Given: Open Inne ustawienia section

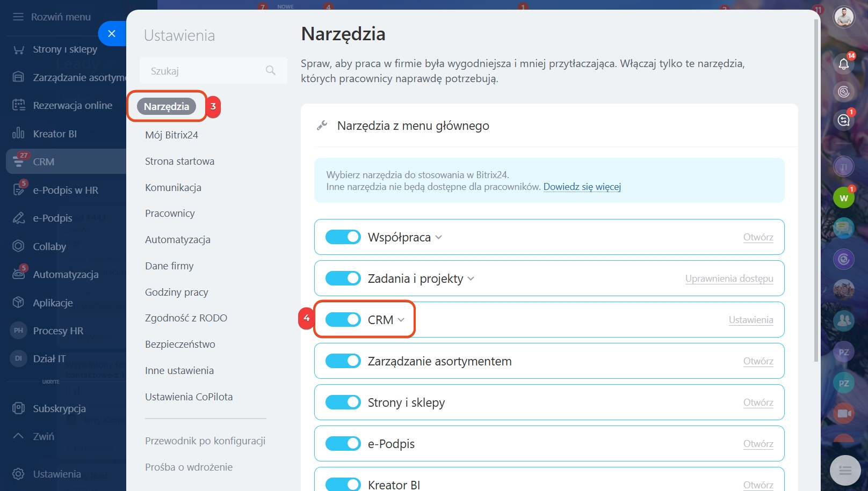Looking at the screenshot, I should tap(179, 370).
